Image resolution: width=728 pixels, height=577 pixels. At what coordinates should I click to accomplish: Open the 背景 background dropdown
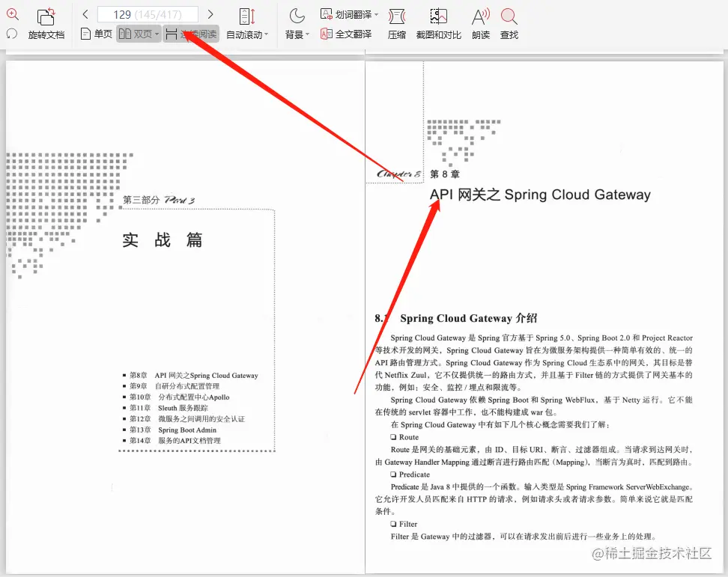[307, 34]
